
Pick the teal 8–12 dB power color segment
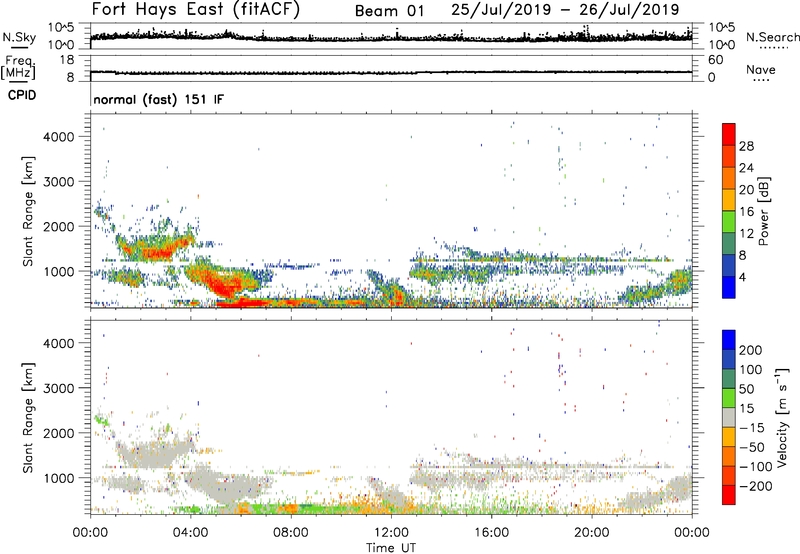pos(729,244)
